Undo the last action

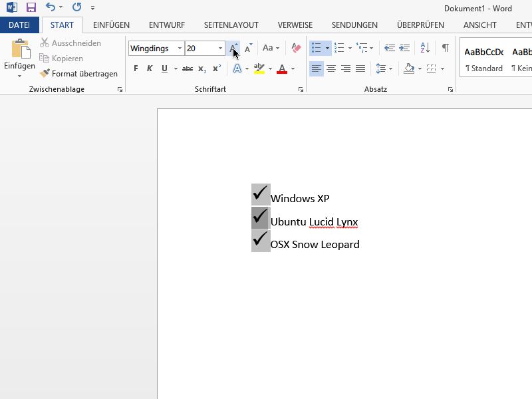coord(51,7)
